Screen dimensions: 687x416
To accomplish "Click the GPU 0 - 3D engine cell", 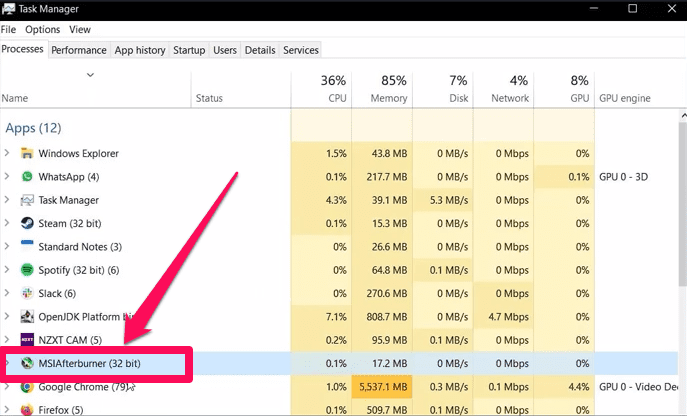I will pos(623,177).
